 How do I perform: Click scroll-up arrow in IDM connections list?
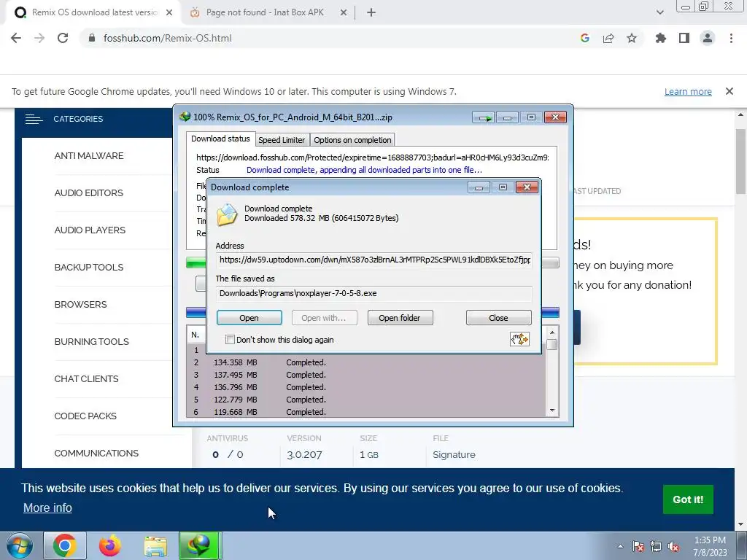coord(552,332)
